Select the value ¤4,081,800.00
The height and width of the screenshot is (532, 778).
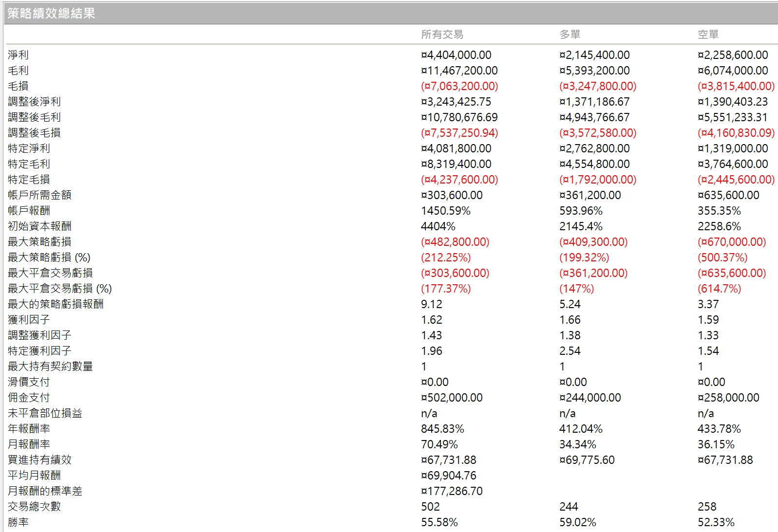[456, 148]
